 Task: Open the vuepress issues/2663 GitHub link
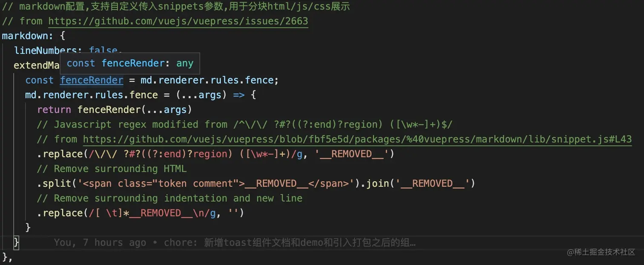click(x=178, y=21)
